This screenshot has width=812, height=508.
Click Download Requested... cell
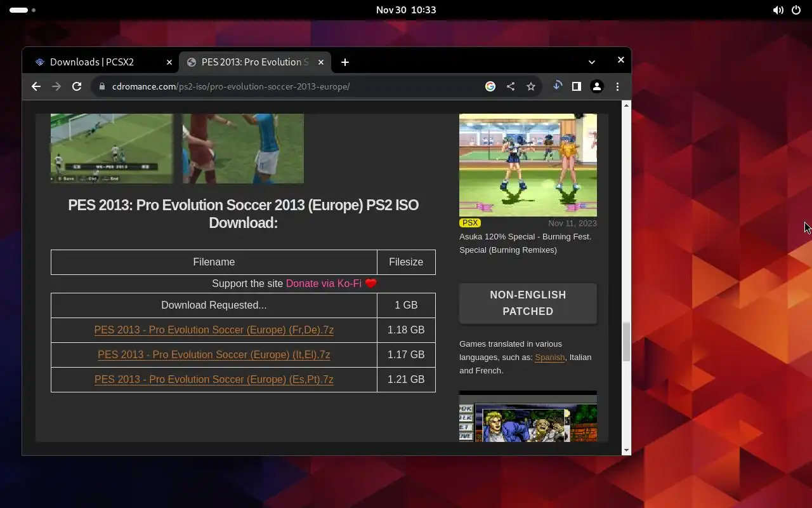214,305
